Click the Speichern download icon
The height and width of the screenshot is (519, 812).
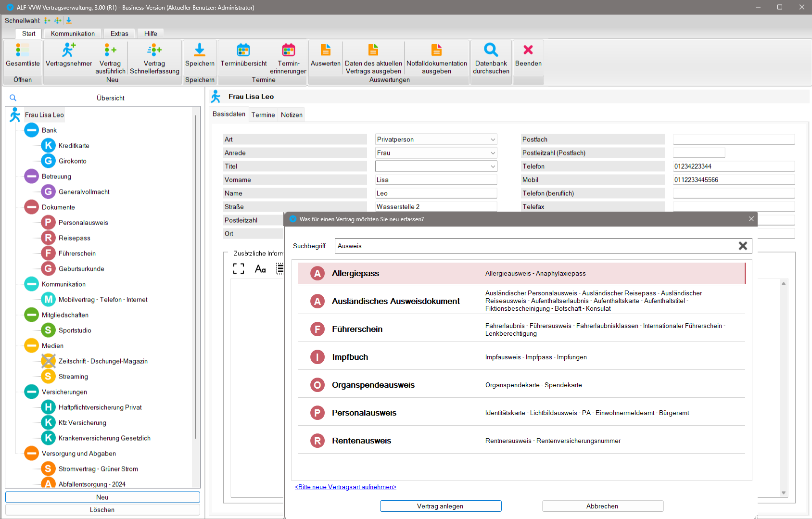pos(200,50)
